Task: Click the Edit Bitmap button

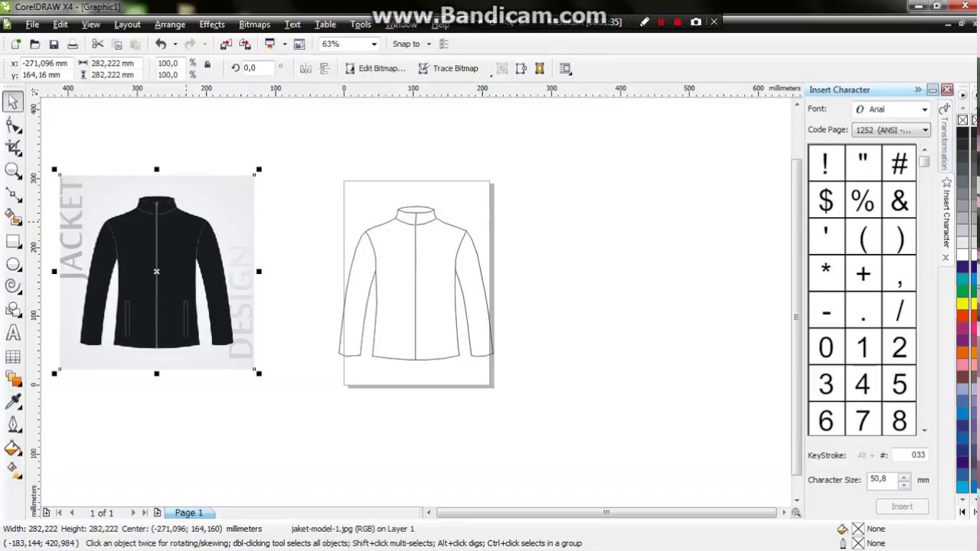Action: coord(374,69)
